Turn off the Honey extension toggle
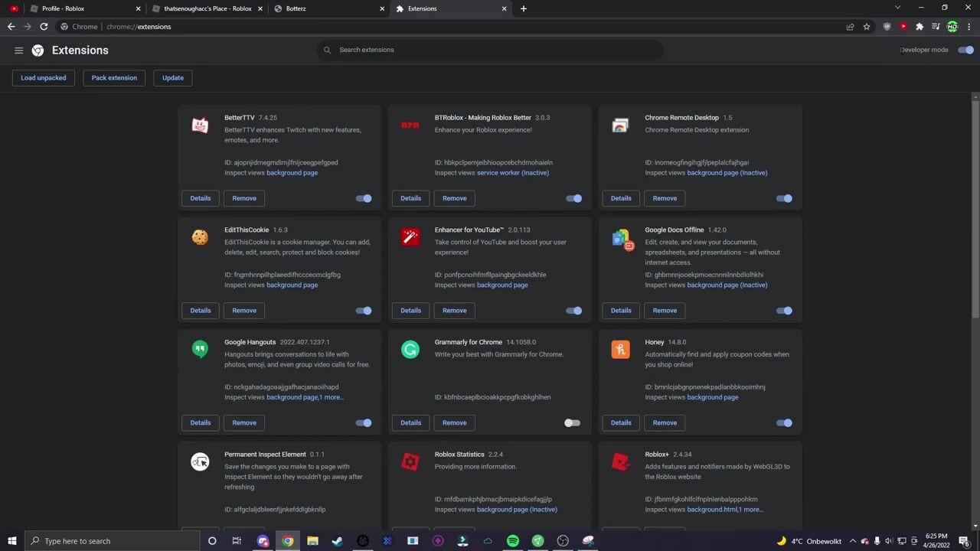The width and height of the screenshot is (980, 551). (x=784, y=422)
